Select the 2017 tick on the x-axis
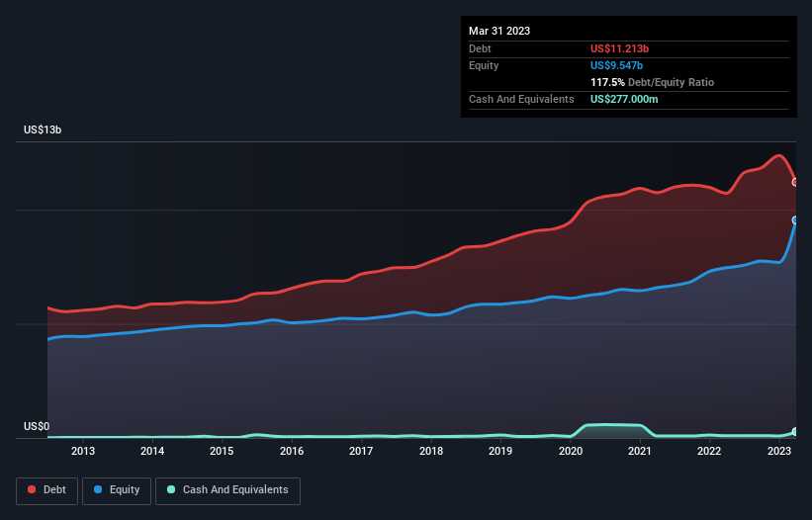Viewport: 812px width, 520px height. [361, 452]
